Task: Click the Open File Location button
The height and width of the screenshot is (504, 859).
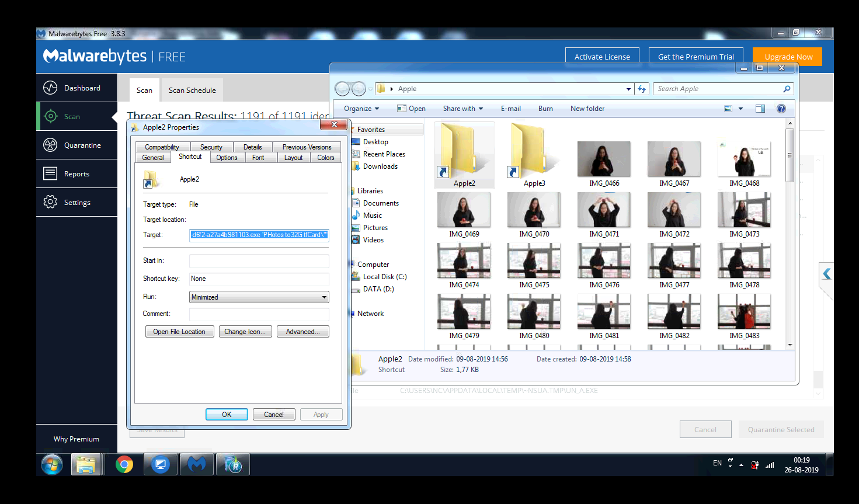Action: 179,332
